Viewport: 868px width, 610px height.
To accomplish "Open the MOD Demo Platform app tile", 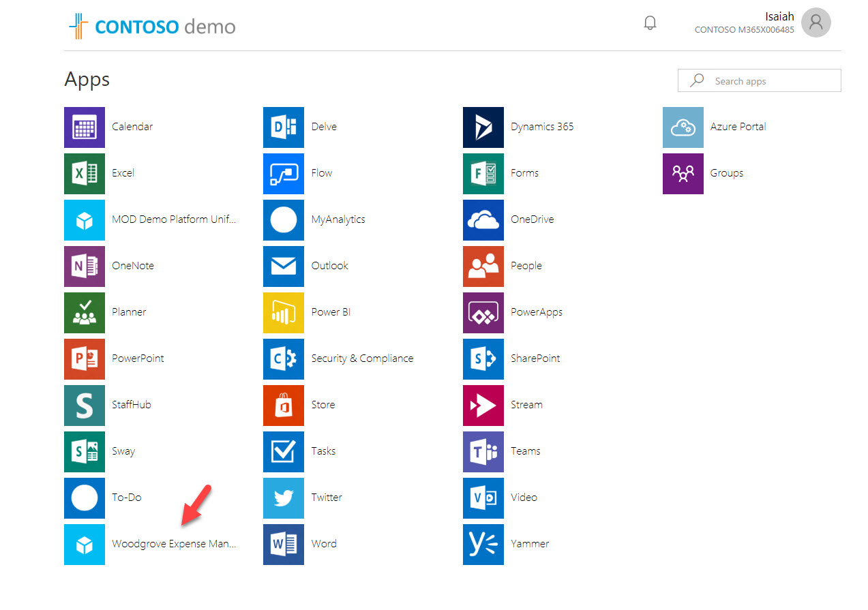I will [x=85, y=219].
